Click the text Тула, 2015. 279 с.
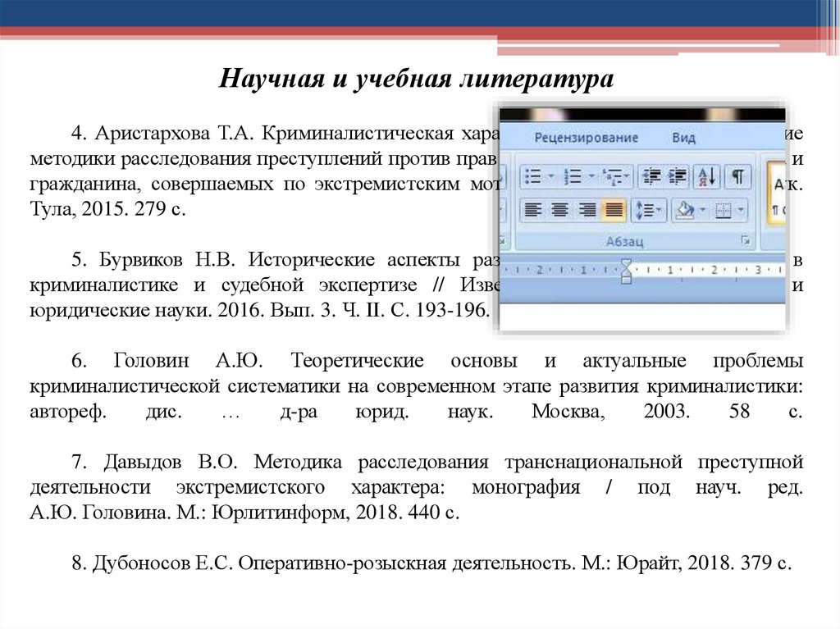840x629 pixels. point(107,208)
